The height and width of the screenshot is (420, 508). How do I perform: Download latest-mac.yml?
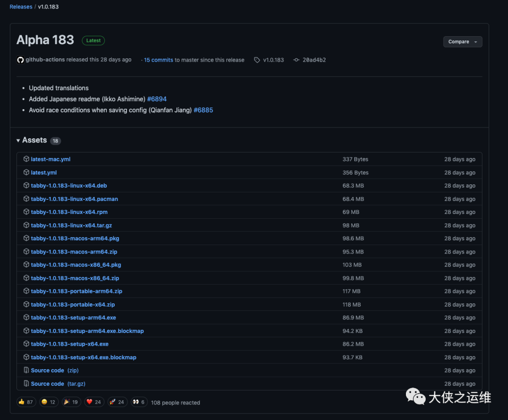tap(50, 159)
